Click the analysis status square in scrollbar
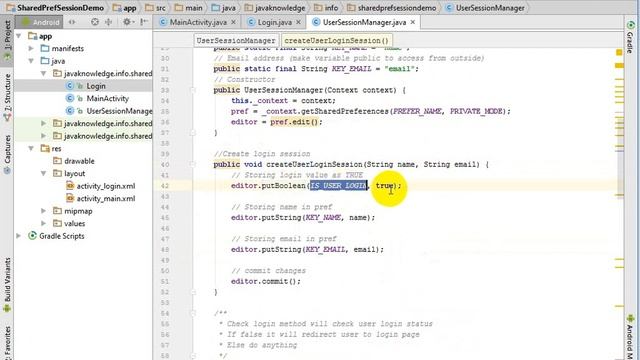Image resolution: width=640 pixels, height=360 pixels. click(x=619, y=52)
